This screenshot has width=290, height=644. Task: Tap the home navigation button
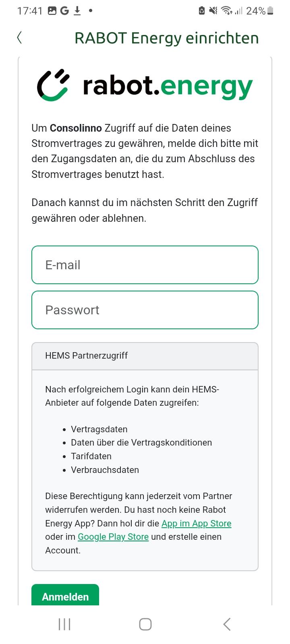coord(145,624)
